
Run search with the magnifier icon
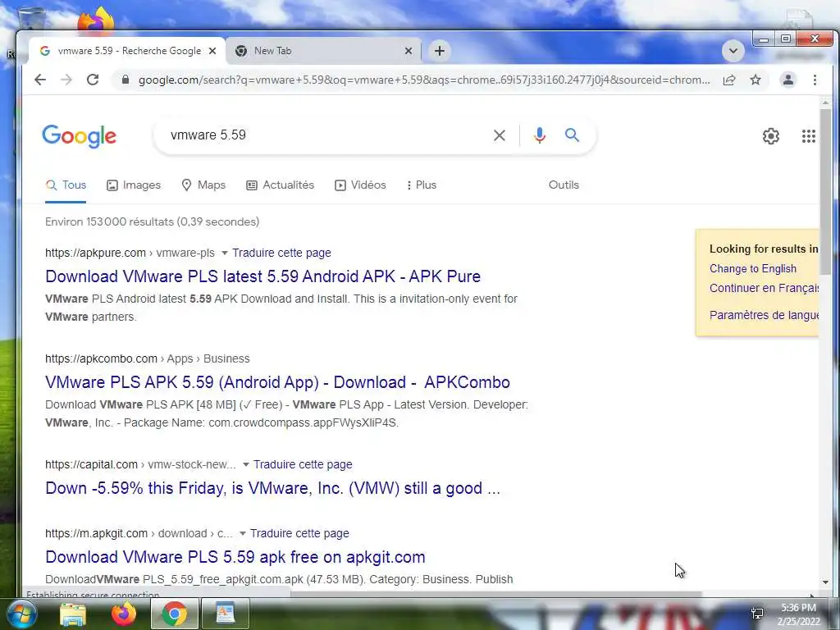point(572,135)
